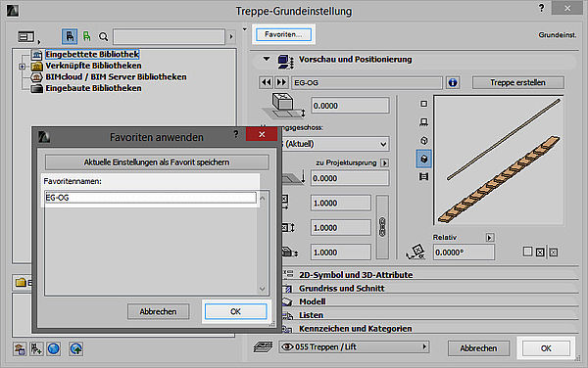Expand the Grundriss und Schnitt panel
The height and width of the screenshot is (368, 588).
[x=341, y=289]
